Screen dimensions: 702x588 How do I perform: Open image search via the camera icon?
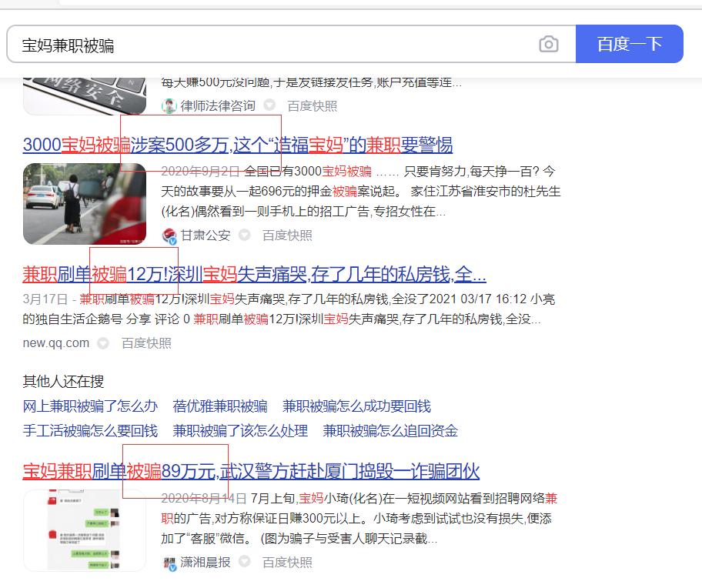(x=548, y=45)
